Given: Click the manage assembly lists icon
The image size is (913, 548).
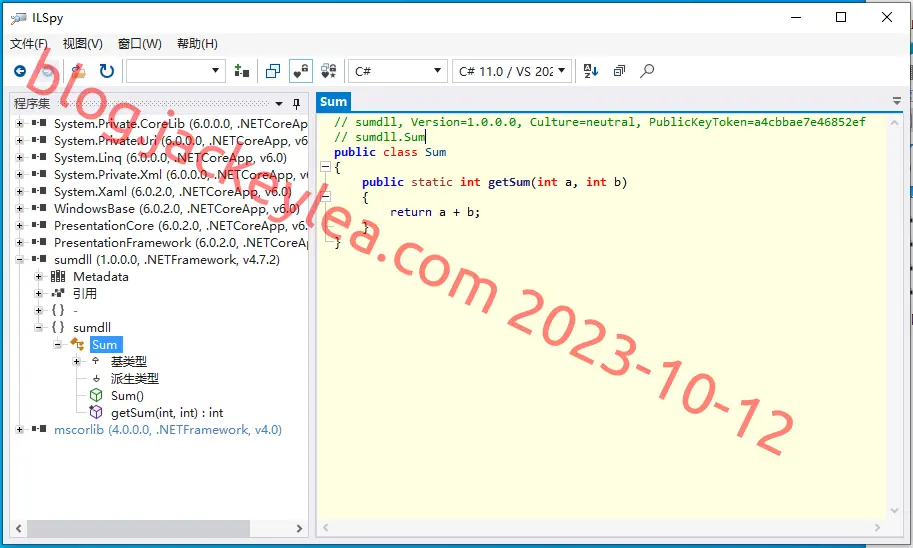Looking at the screenshot, I should [x=242, y=71].
